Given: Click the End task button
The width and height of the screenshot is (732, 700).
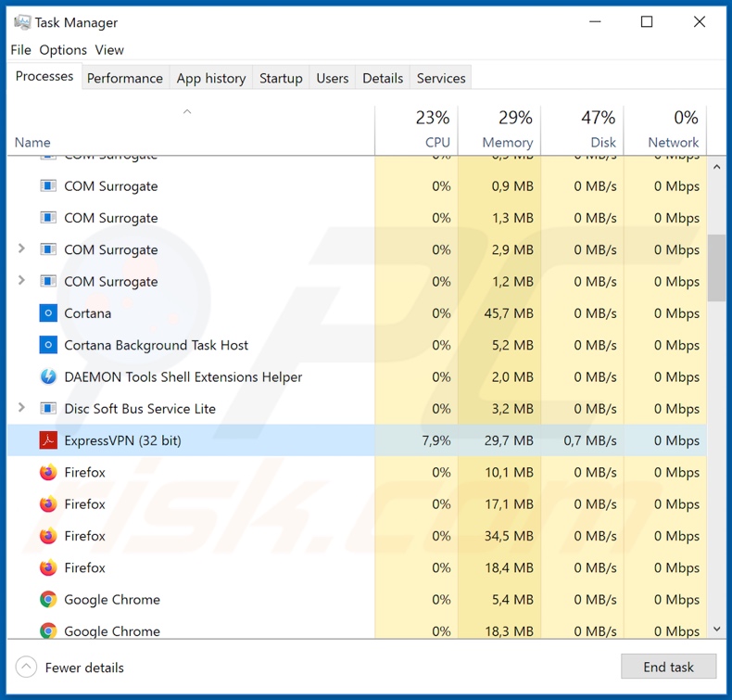Looking at the screenshot, I should point(668,667).
